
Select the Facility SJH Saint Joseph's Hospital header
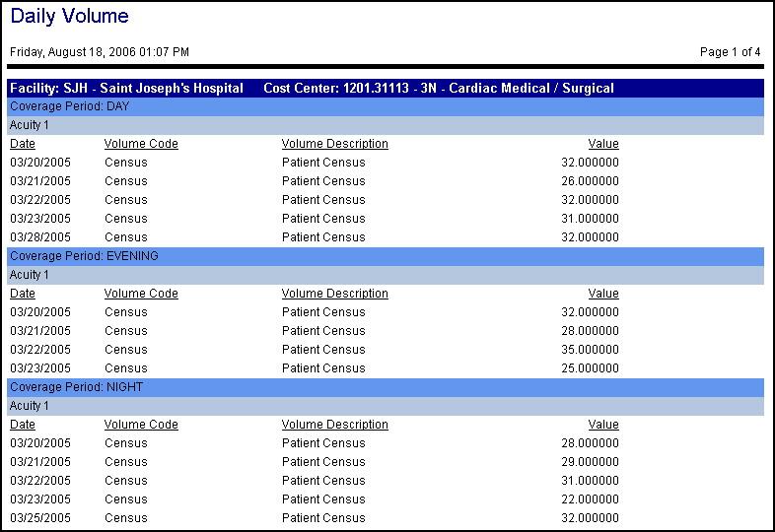pyautogui.click(x=127, y=89)
